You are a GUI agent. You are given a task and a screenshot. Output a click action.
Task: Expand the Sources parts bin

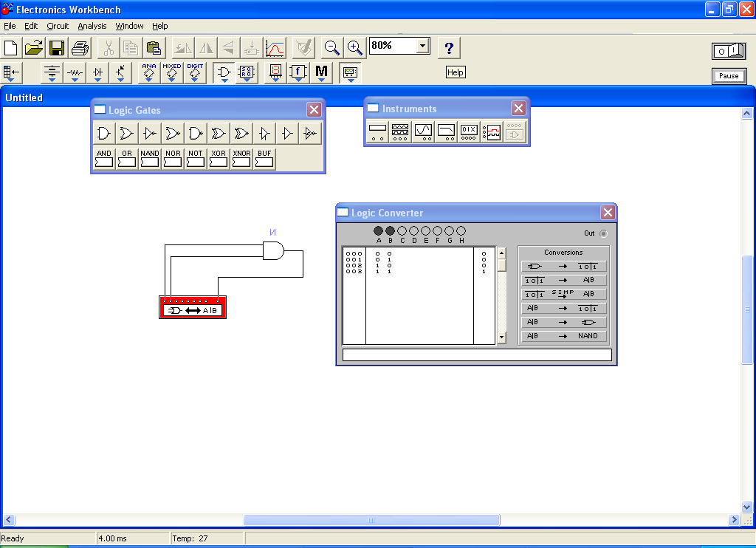52,73
